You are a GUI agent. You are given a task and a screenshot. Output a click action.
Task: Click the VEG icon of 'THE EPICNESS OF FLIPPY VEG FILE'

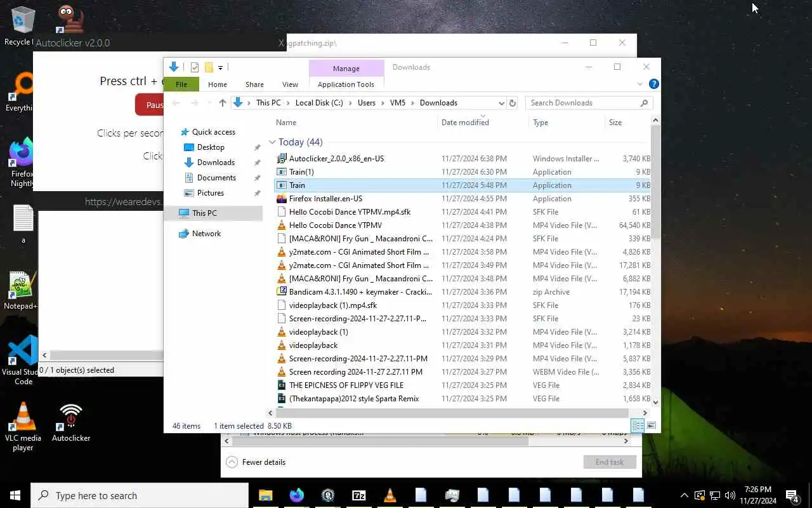pyautogui.click(x=282, y=385)
